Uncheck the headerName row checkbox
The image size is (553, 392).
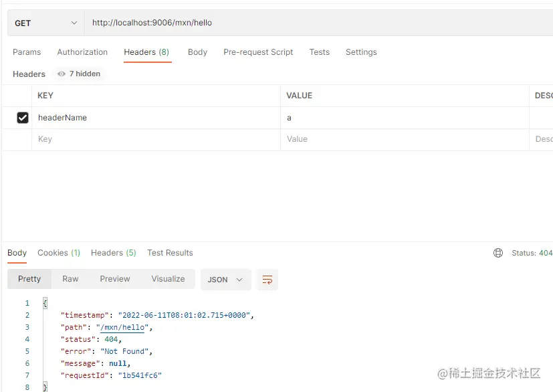23,118
